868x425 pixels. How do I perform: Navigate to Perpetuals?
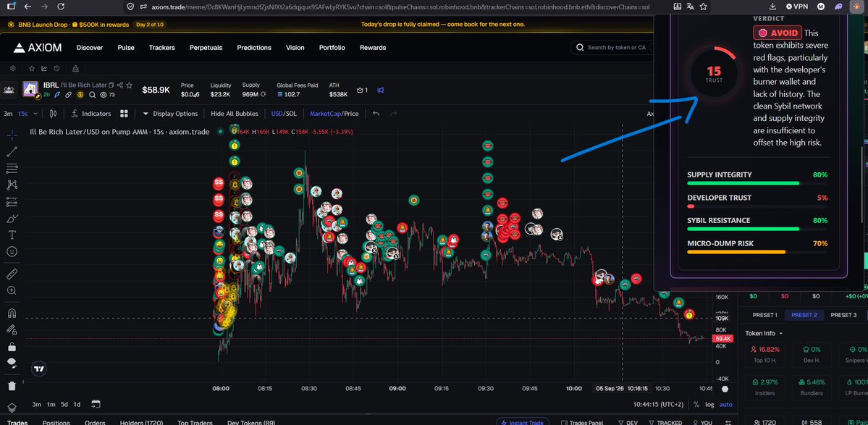pos(206,48)
